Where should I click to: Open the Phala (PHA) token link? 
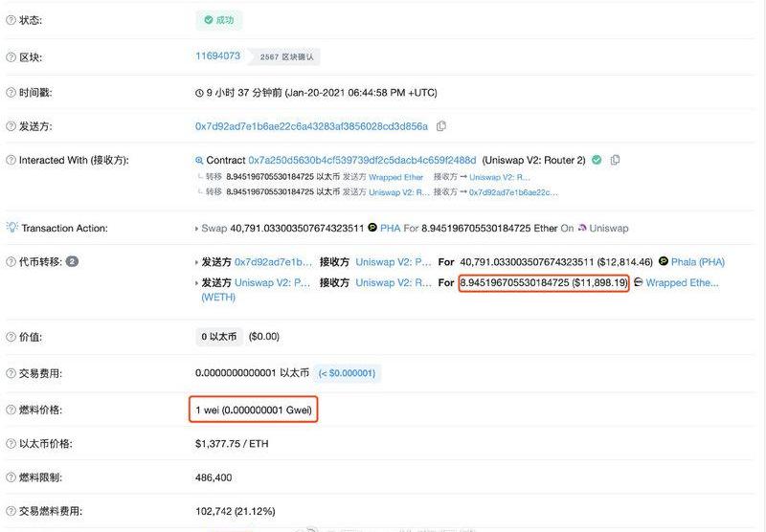(x=698, y=262)
